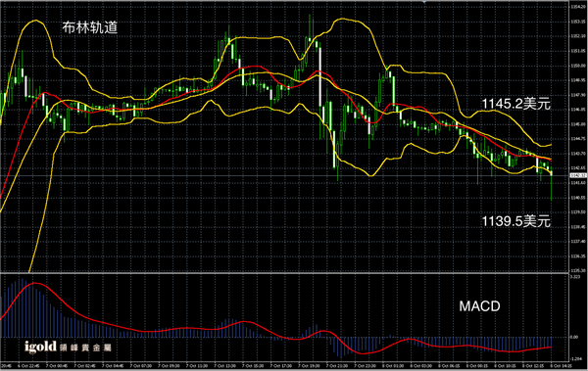Select the 布林轨道 chart label

(90, 27)
